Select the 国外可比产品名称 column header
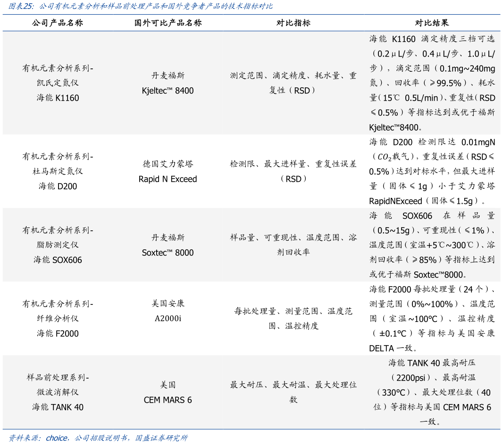 [x=168, y=22]
